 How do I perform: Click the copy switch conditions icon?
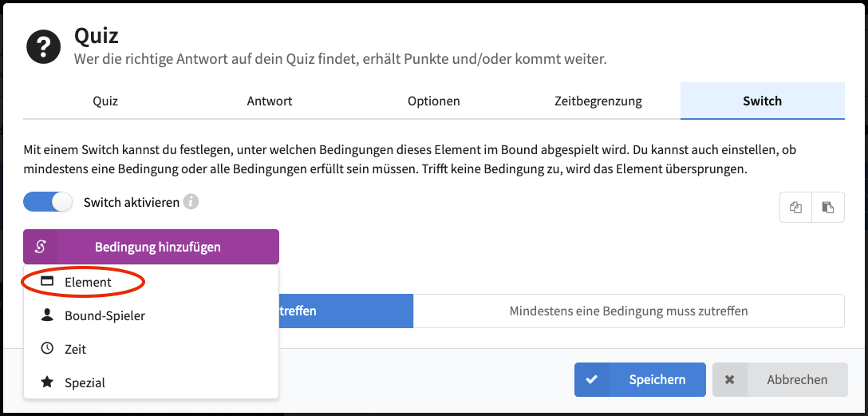[795, 208]
